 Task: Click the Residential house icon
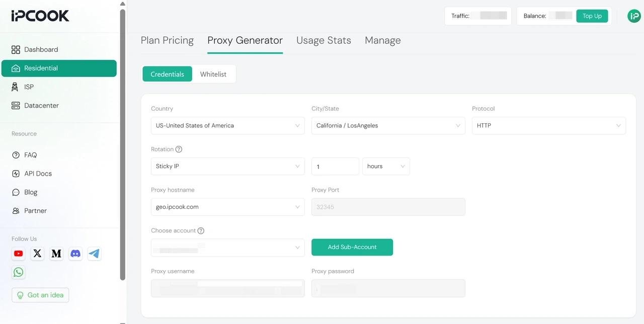(x=16, y=68)
